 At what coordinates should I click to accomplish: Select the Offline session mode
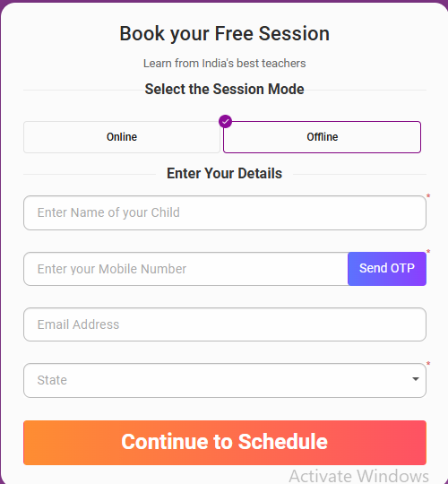click(x=323, y=137)
